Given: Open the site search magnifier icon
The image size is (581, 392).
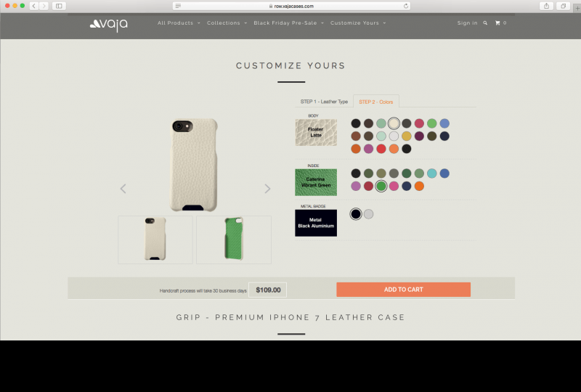Looking at the screenshot, I should pyautogui.click(x=485, y=23).
